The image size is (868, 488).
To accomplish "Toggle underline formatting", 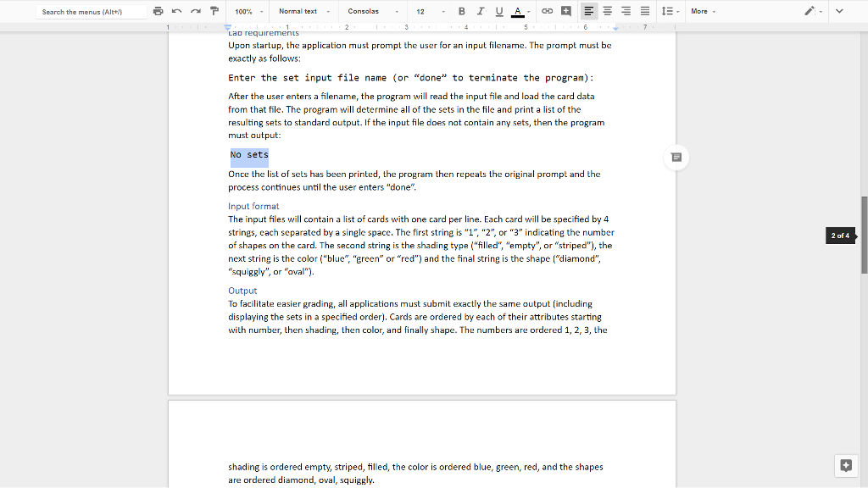I will click(x=499, y=11).
